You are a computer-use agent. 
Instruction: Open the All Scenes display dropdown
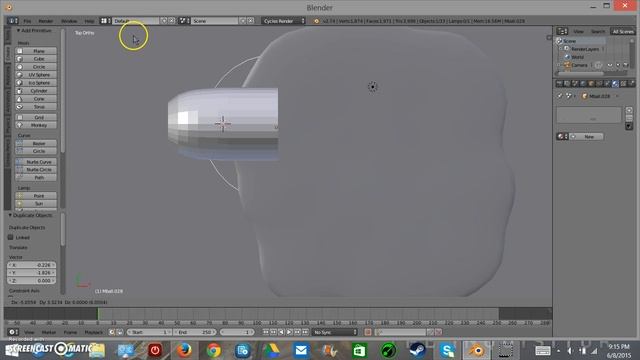(622, 31)
